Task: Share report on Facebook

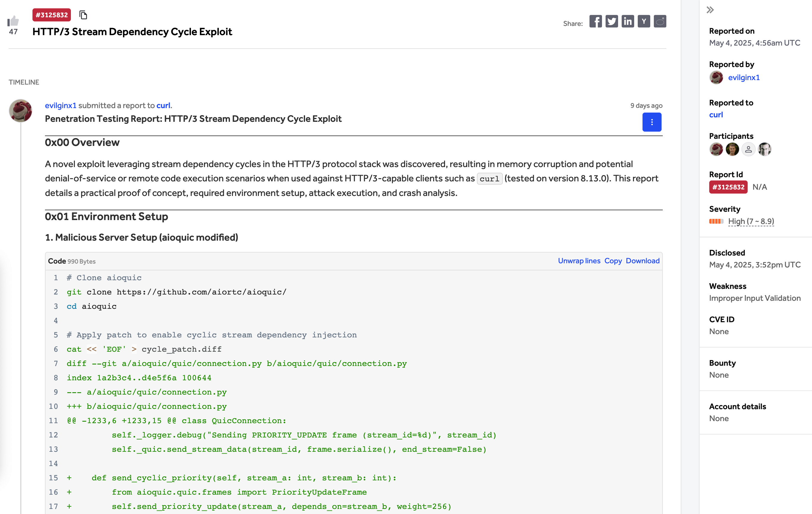Action: [x=595, y=21]
